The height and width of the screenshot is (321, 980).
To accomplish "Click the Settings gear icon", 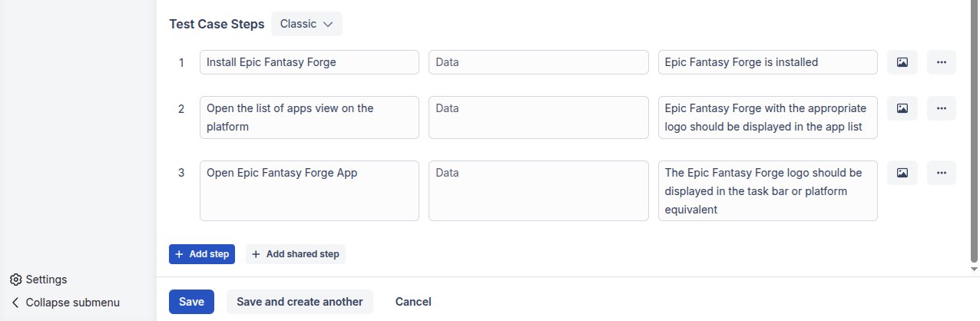I will pos(15,280).
